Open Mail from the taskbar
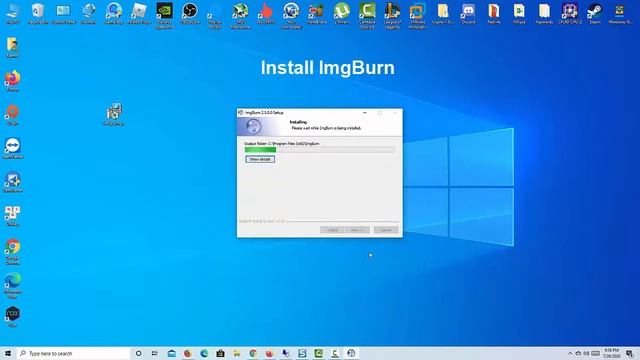 click(x=171, y=353)
